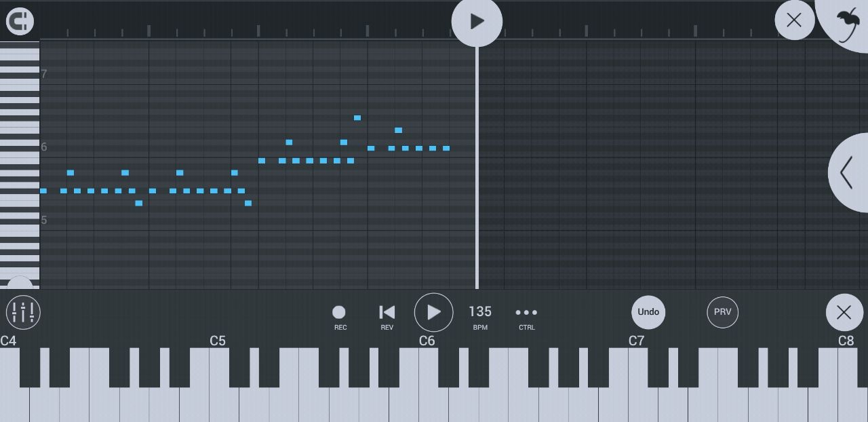Rewind with the REV button
The height and width of the screenshot is (422, 868).
[x=387, y=317]
